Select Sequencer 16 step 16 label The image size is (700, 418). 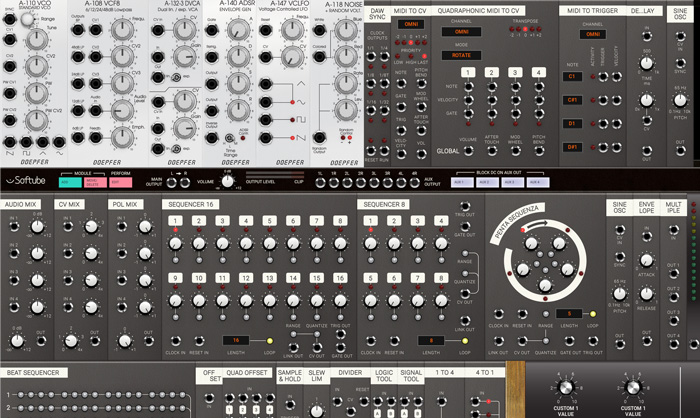pos(340,278)
